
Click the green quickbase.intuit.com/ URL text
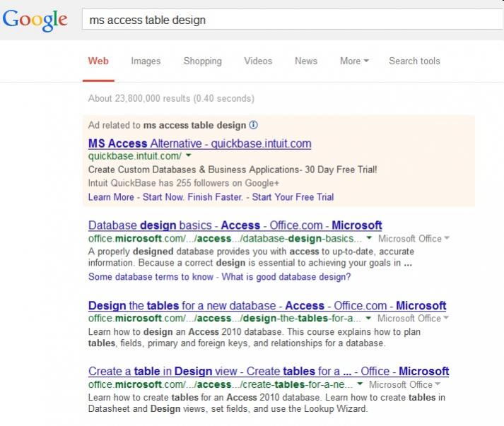click(135, 156)
